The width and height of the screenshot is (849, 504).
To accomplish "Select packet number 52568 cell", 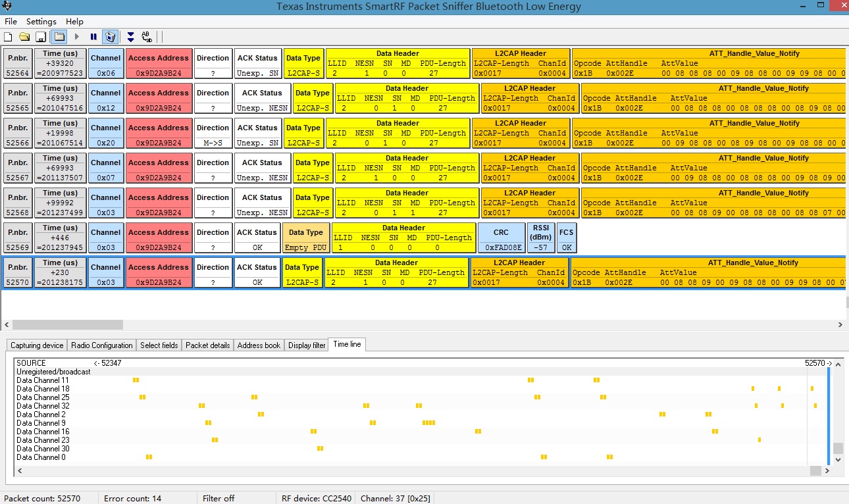I will [18, 203].
